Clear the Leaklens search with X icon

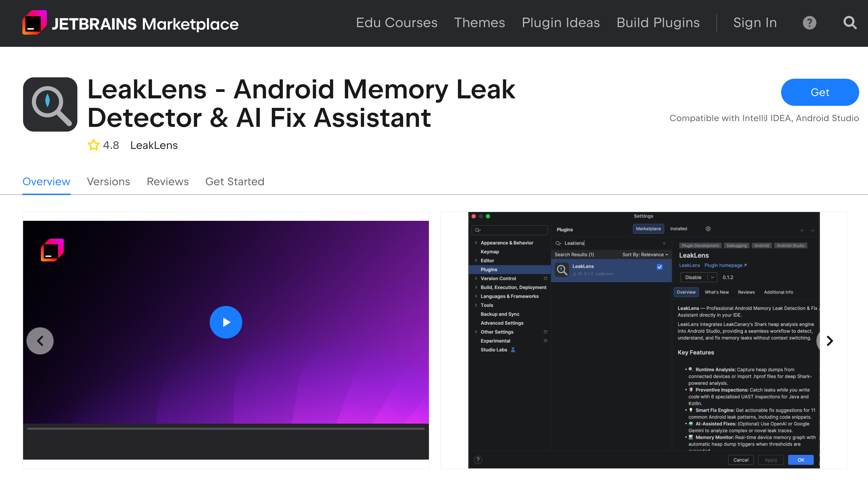click(x=664, y=243)
